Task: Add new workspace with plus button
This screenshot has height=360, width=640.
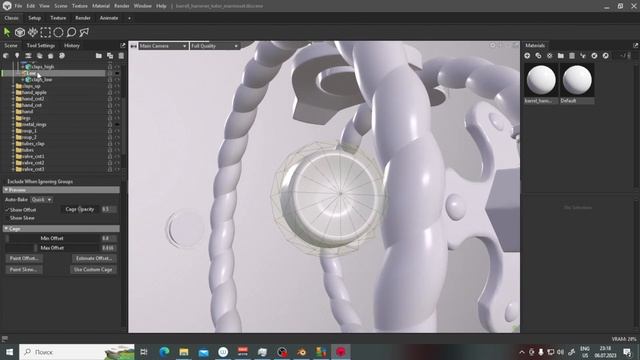Action: coord(129,18)
